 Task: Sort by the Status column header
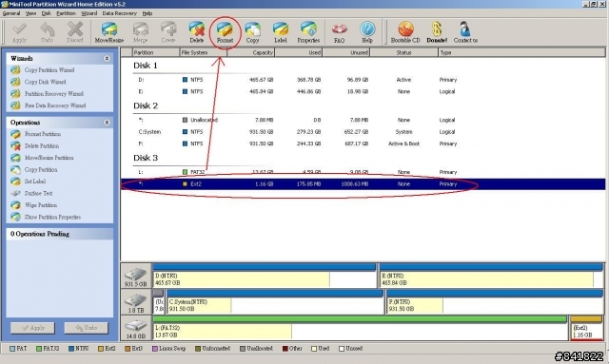(x=403, y=52)
